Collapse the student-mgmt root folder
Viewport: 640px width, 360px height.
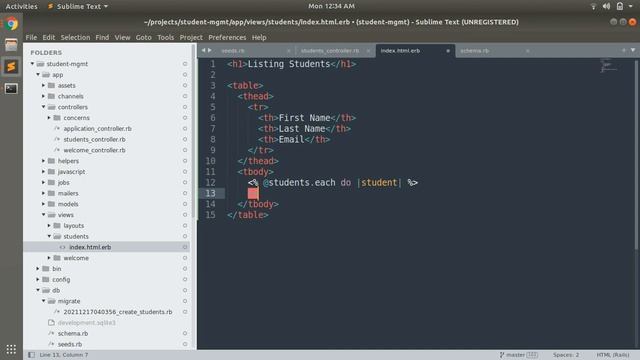(x=32, y=64)
